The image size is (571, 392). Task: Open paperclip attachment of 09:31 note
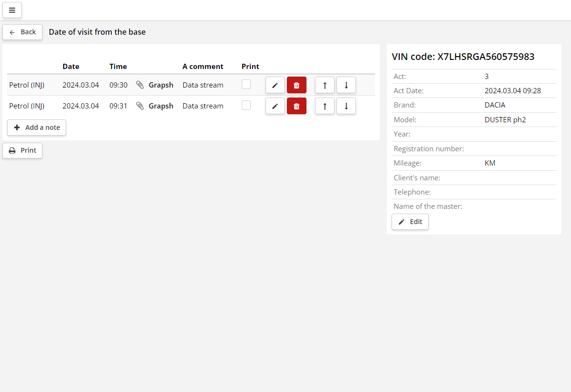[x=140, y=106]
